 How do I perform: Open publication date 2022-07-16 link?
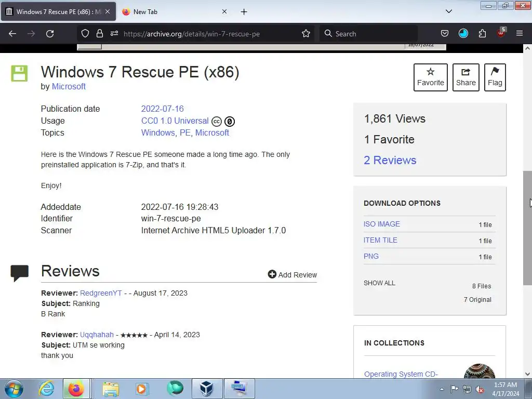[x=162, y=109]
